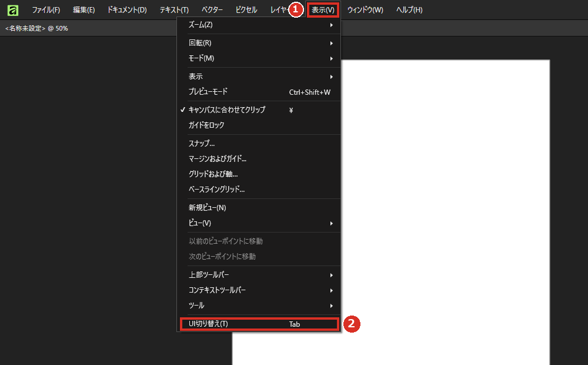Expand the モード(M) submenu

click(259, 58)
